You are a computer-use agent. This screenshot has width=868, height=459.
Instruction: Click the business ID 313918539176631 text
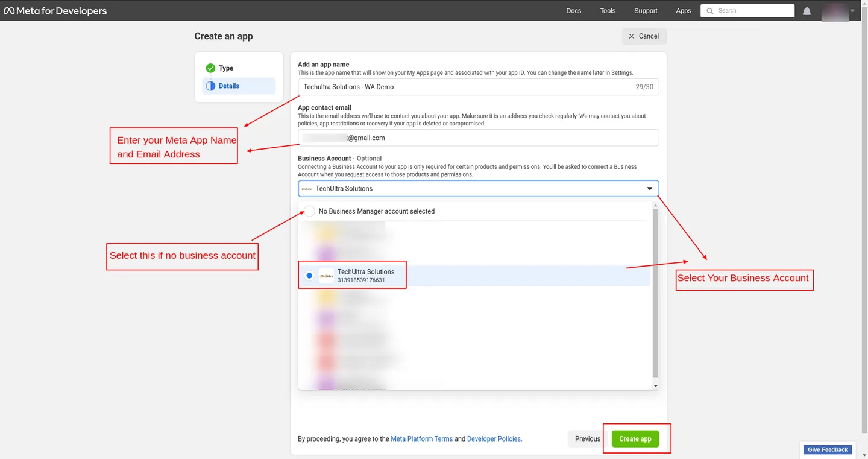(361, 280)
